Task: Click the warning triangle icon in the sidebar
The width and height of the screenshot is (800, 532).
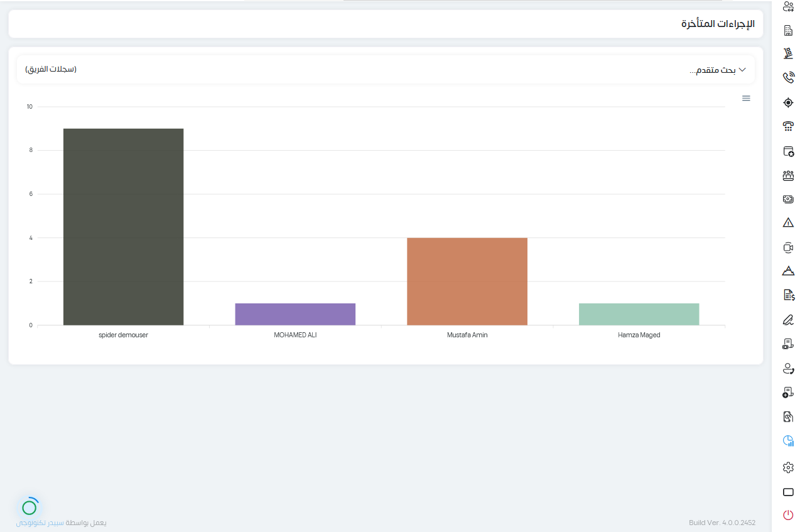Action: click(x=788, y=223)
